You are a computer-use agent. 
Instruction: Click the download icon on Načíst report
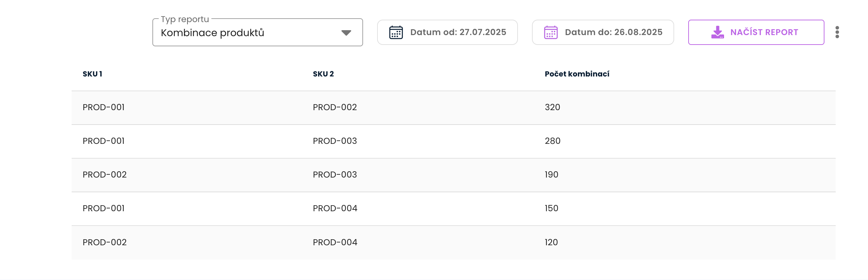(717, 32)
